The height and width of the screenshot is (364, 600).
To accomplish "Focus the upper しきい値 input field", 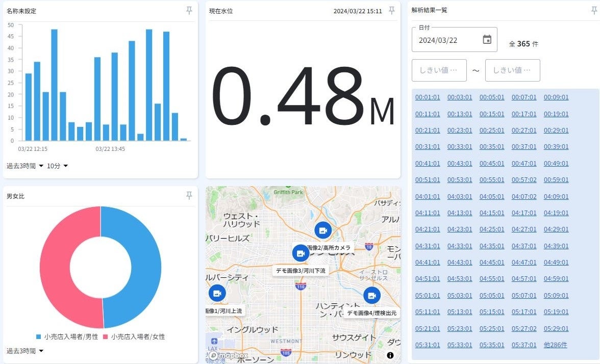I will 512,70.
